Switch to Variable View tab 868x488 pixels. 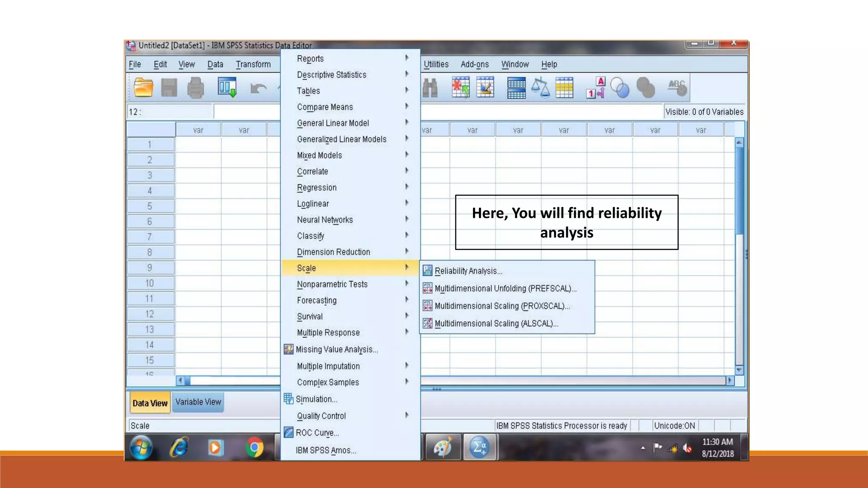coord(198,402)
